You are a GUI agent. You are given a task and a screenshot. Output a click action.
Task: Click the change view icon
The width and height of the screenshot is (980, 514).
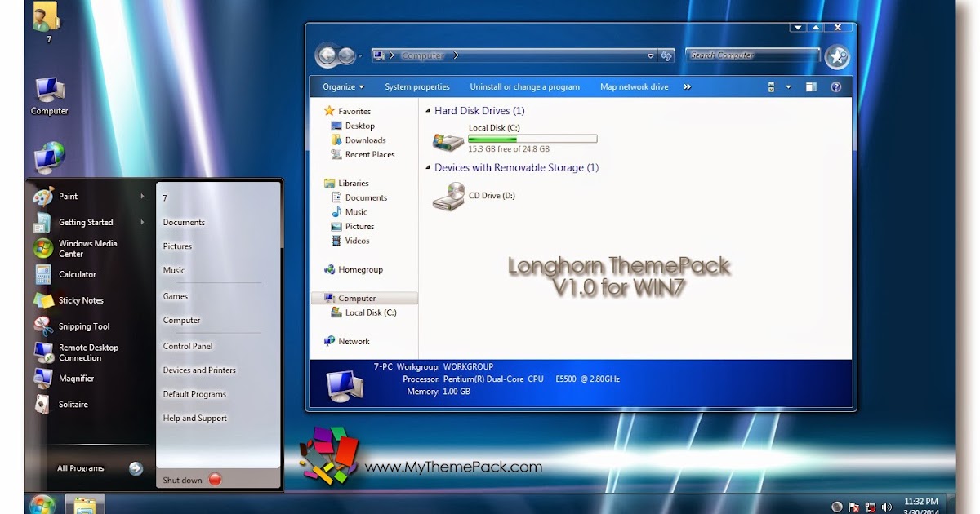point(772,86)
